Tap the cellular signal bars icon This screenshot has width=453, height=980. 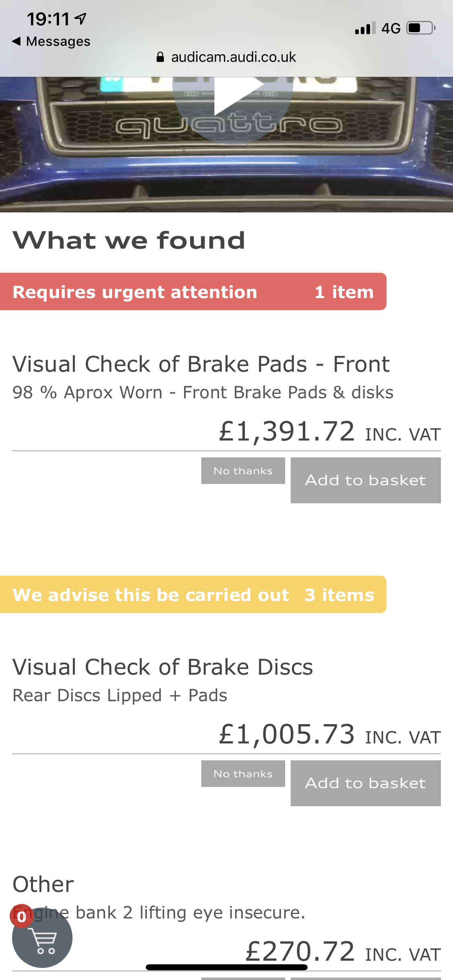[x=365, y=28]
